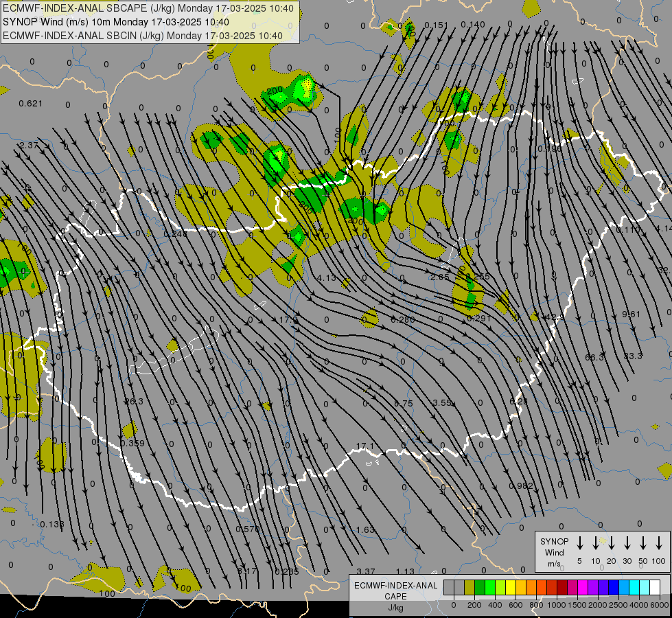The height and width of the screenshot is (618, 672).
Task: Click the 6000 tick label in CAPE legend
Action: [659, 605]
